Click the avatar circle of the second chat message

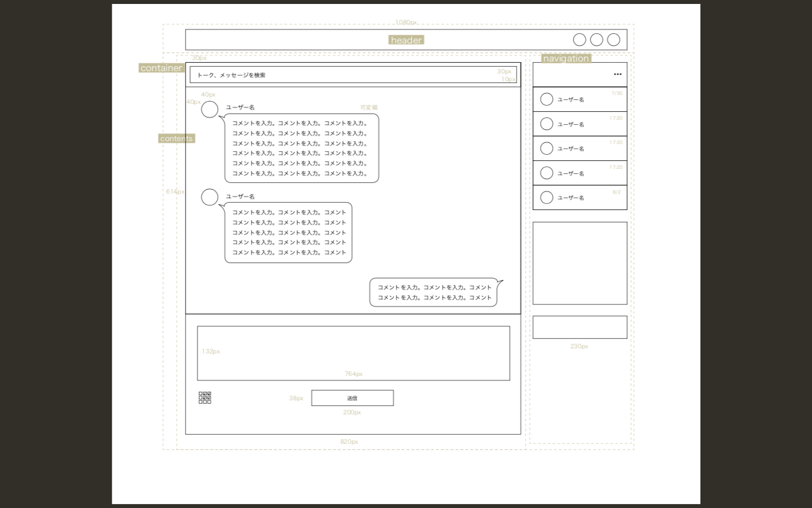click(x=210, y=197)
